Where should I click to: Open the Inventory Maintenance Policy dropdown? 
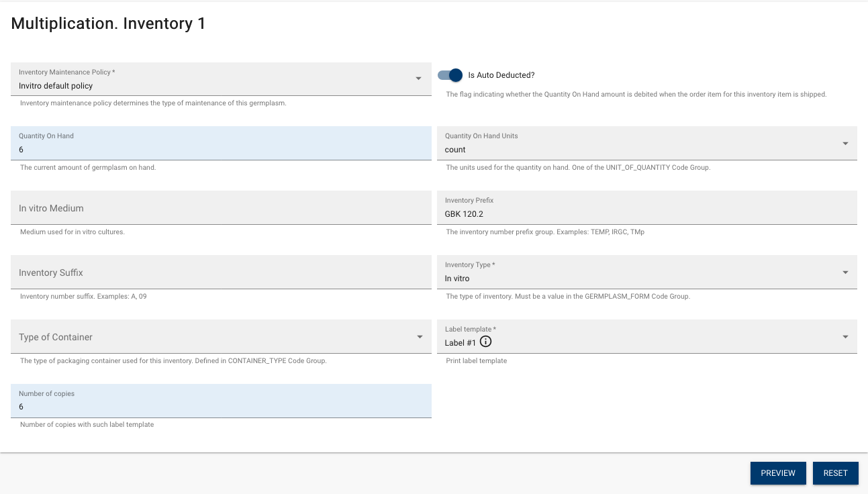pyautogui.click(x=221, y=79)
